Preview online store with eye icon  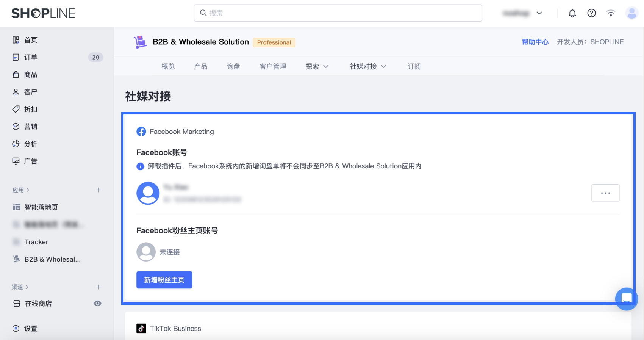(x=97, y=304)
